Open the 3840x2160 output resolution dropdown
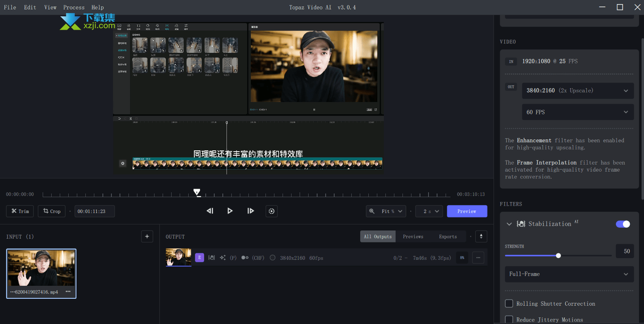 click(578, 91)
